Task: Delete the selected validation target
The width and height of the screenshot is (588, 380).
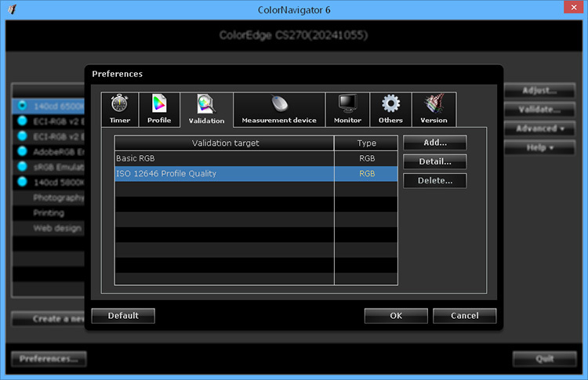Action: coord(435,181)
